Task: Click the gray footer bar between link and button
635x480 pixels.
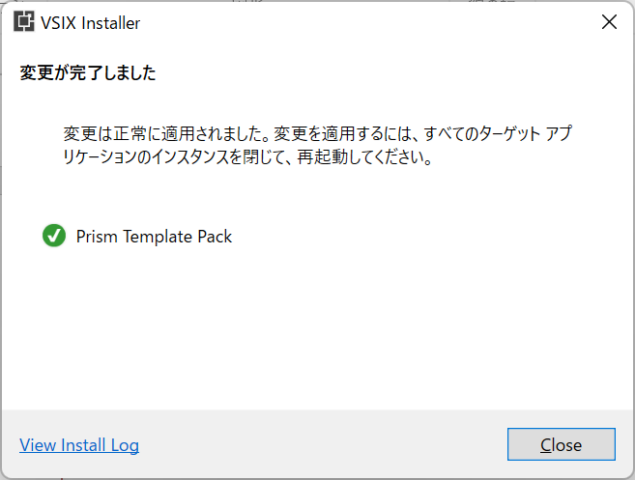Action: pos(320,445)
